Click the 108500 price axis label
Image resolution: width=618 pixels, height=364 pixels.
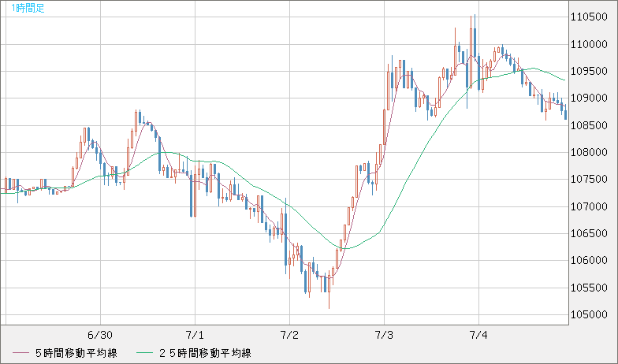589,125
